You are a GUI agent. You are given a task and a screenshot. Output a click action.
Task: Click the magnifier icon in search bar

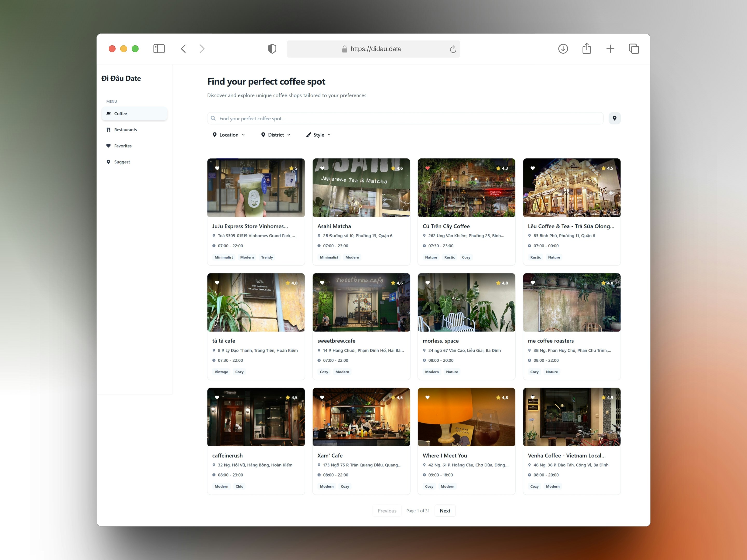213,118
